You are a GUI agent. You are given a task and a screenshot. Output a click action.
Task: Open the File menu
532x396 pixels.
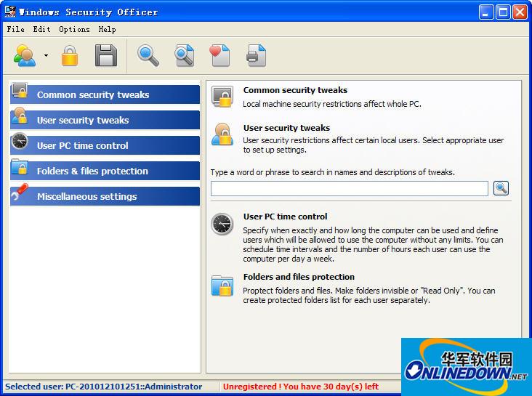(x=15, y=29)
